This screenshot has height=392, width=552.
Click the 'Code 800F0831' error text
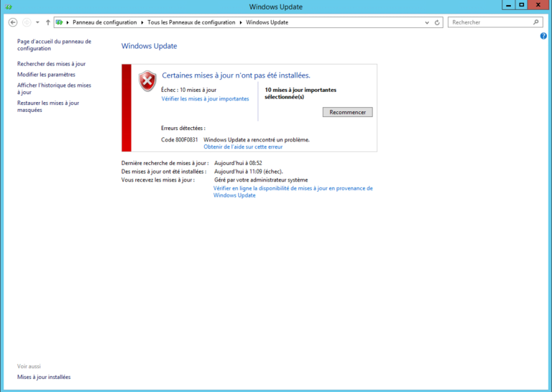tap(179, 139)
